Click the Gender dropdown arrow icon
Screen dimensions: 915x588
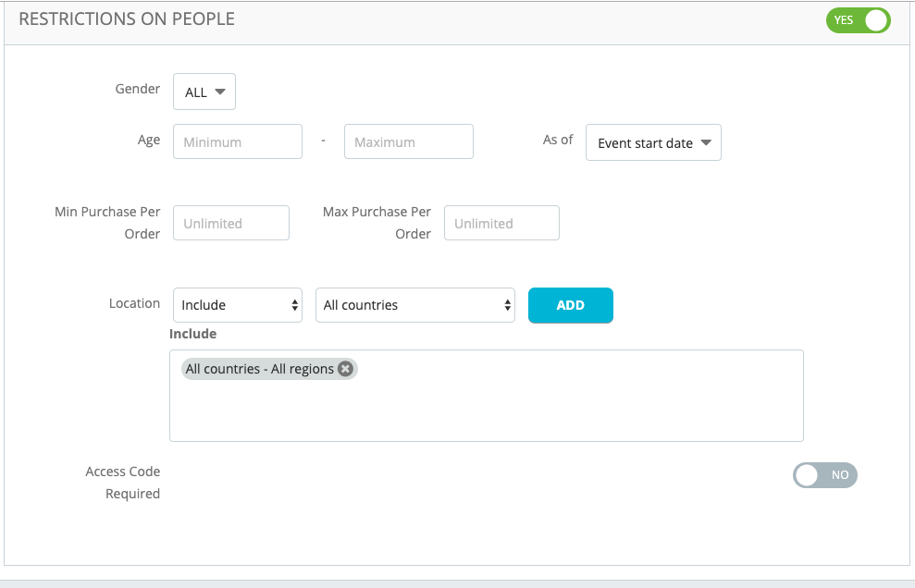click(x=220, y=92)
